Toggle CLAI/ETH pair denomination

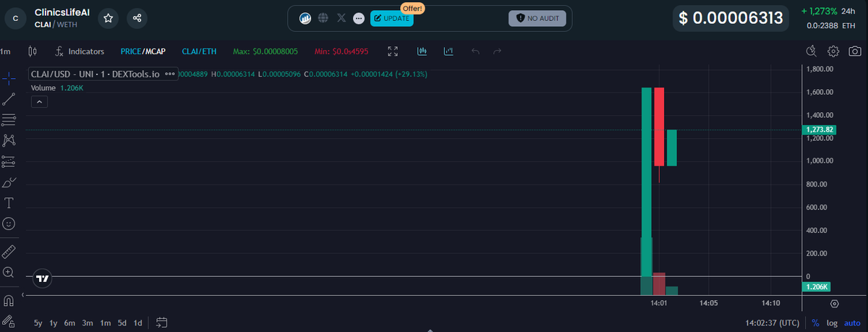tap(199, 51)
